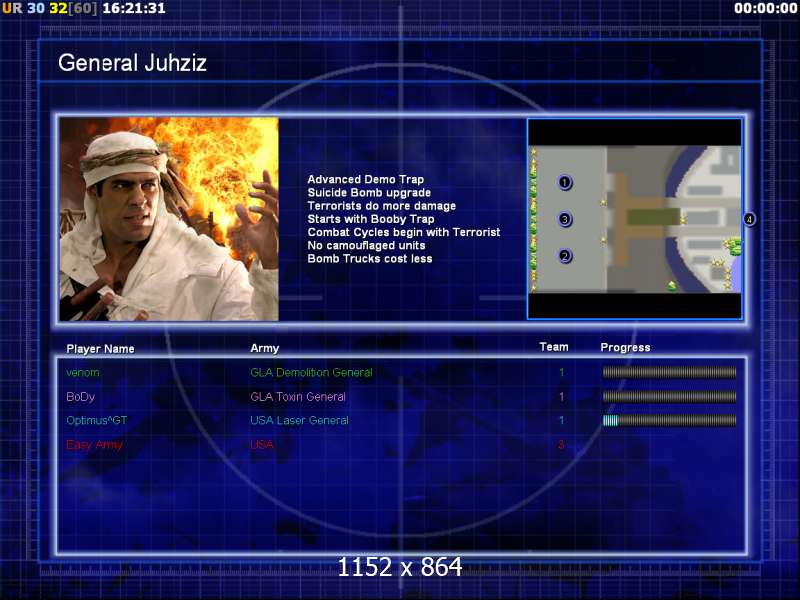Click 'Terrorists do more damage' line

[x=382, y=206]
